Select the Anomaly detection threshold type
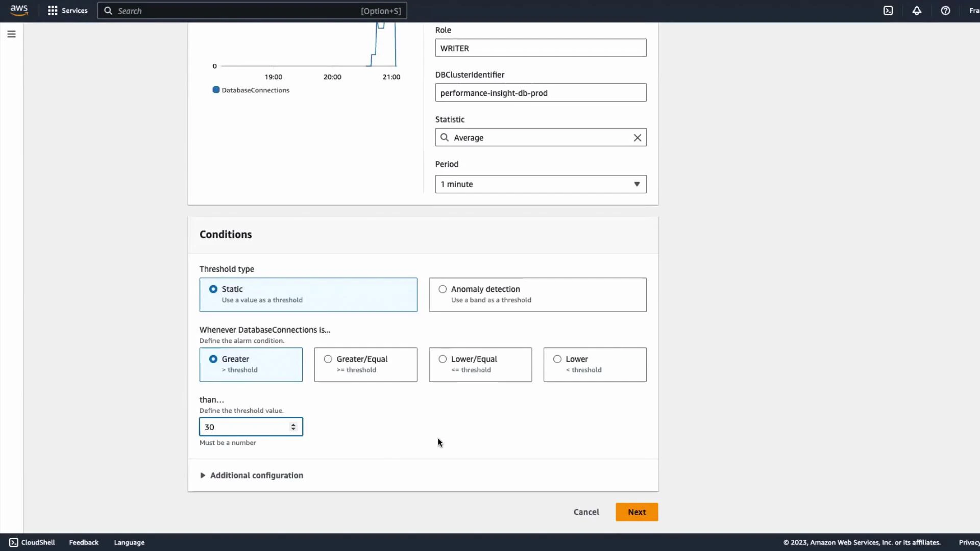The height and width of the screenshot is (551, 980). pyautogui.click(x=442, y=289)
